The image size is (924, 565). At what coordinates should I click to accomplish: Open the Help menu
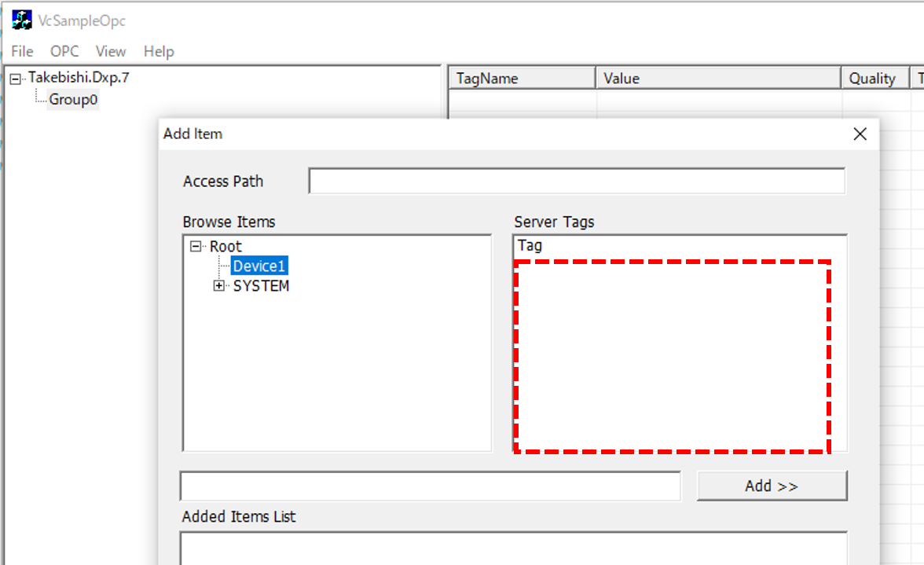point(159,52)
